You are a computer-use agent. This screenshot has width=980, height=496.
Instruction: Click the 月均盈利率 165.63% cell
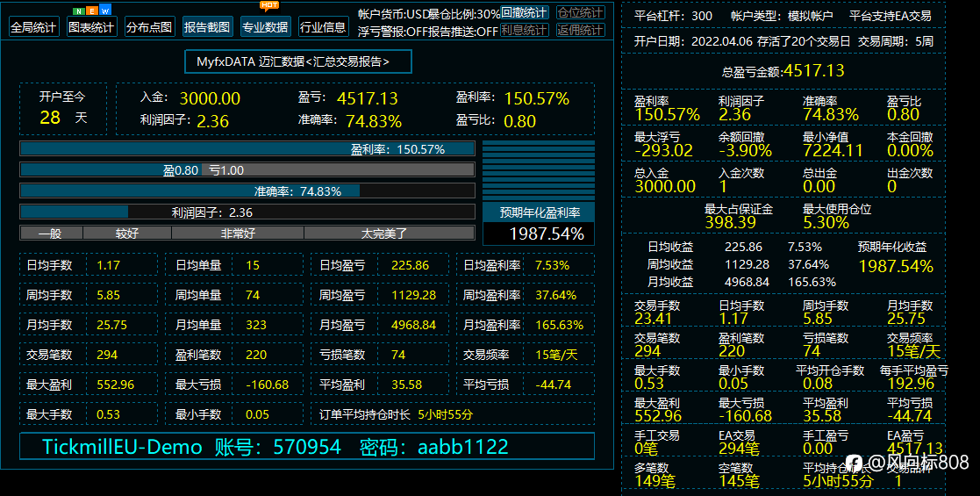525,325
